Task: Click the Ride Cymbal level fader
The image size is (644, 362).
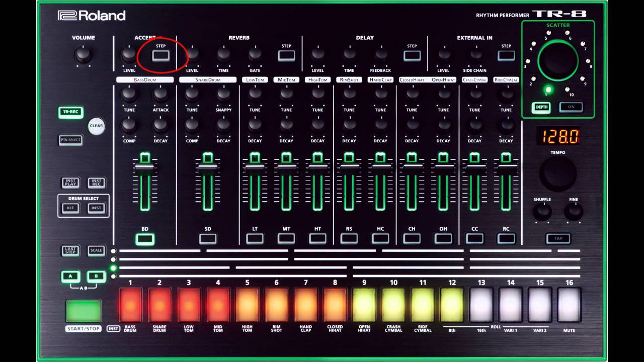Action: point(506,166)
